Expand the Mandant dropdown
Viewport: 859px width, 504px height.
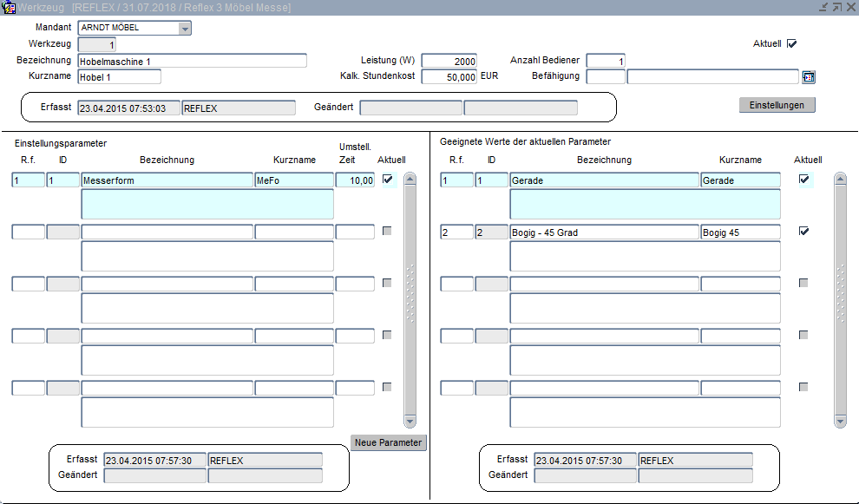pos(185,28)
